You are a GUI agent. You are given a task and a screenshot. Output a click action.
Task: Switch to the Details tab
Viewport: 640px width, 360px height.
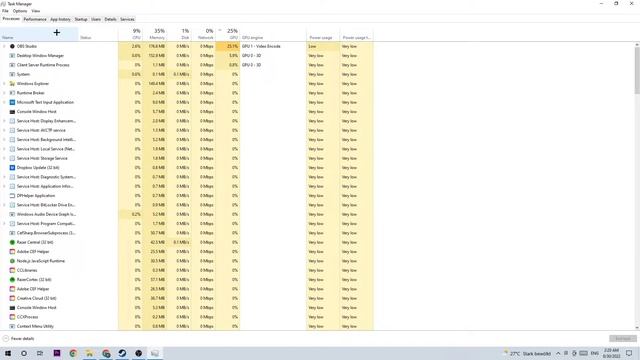click(110, 19)
